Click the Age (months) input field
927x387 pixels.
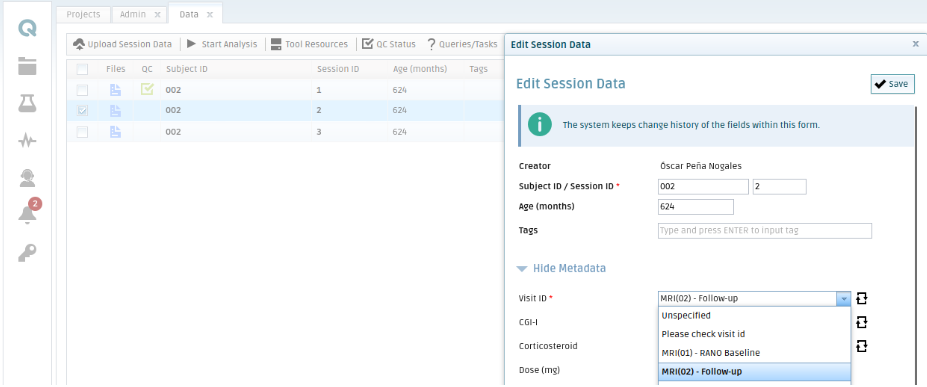[696, 207]
